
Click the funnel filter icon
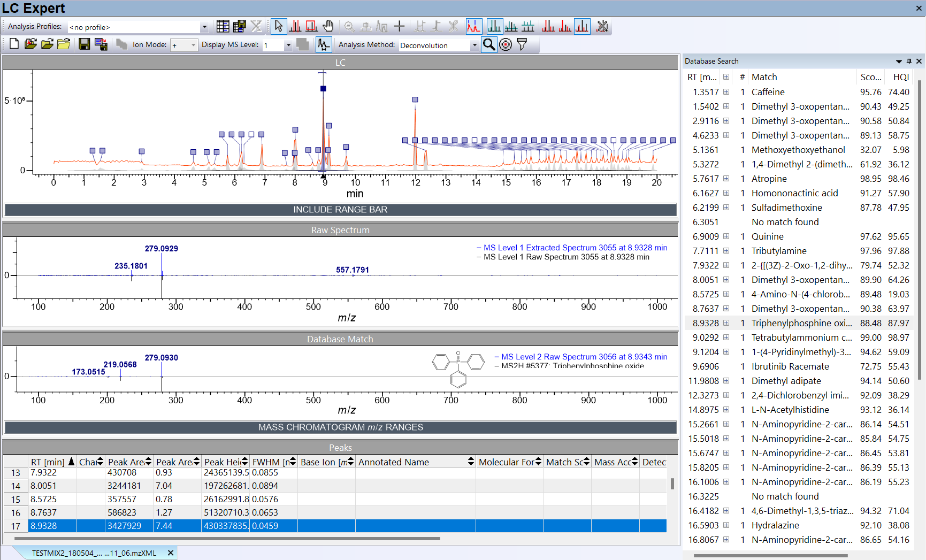(522, 44)
